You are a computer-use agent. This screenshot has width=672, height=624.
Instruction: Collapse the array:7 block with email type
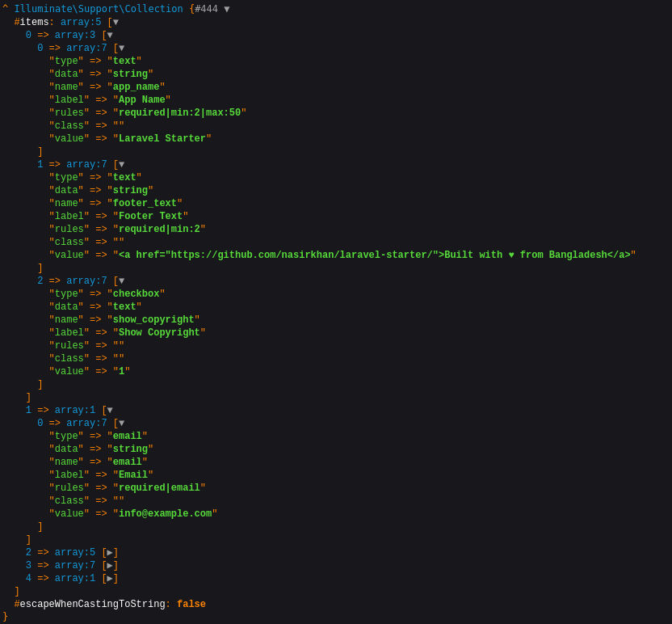click(121, 424)
